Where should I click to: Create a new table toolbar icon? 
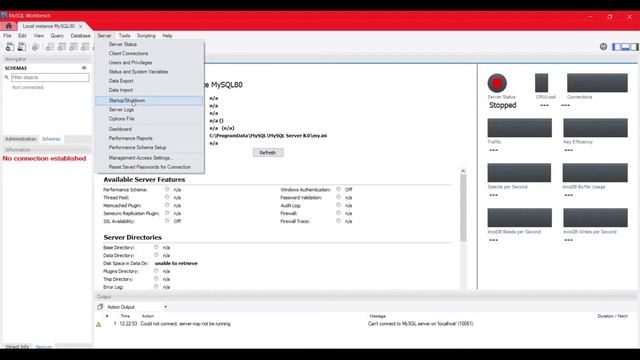pos(62,47)
